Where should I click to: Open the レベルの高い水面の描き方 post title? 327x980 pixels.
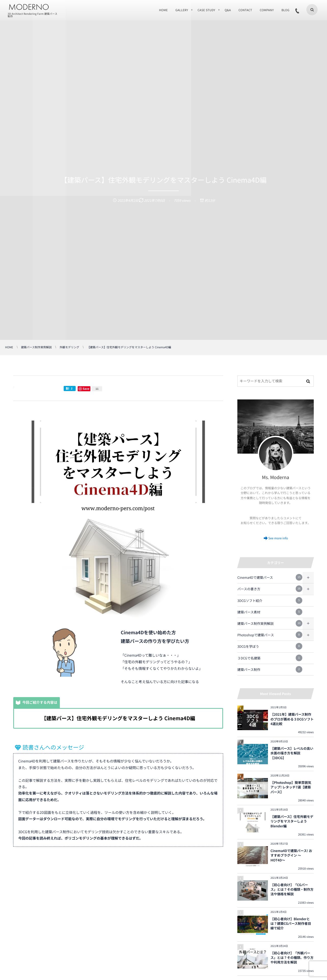coord(292,753)
